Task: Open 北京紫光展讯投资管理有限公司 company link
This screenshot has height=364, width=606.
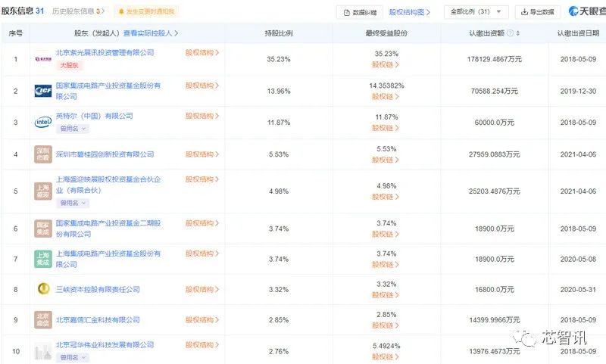Action: point(105,52)
